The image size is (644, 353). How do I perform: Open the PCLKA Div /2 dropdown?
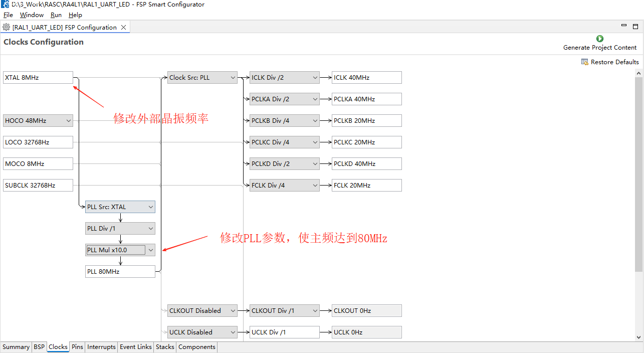pyautogui.click(x=285, y=99)
